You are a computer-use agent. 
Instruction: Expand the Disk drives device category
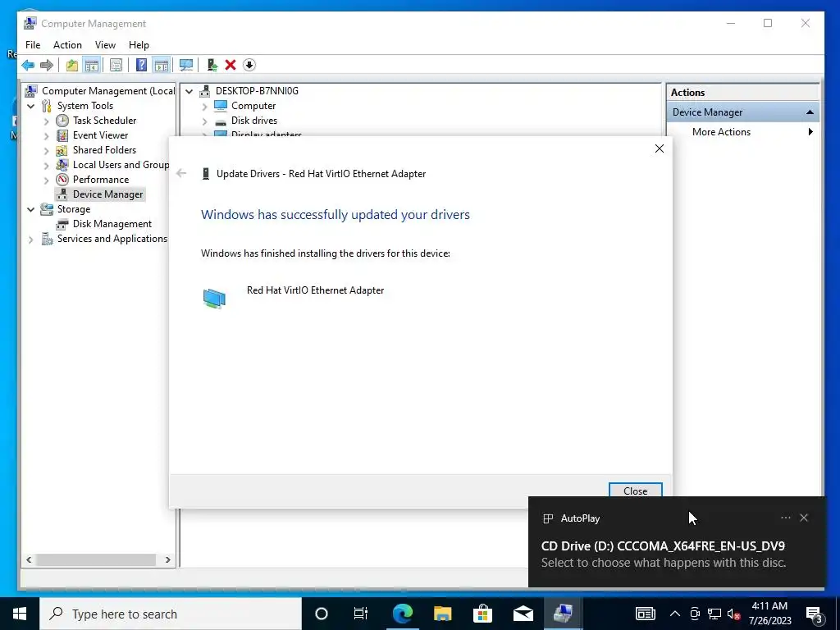[x=204, y=121]
